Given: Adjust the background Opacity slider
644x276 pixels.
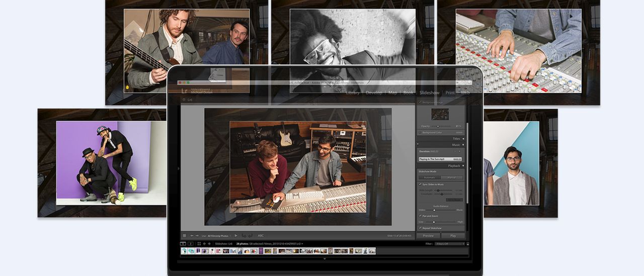Looking at the screenshot, I should (x=438, y=126).
